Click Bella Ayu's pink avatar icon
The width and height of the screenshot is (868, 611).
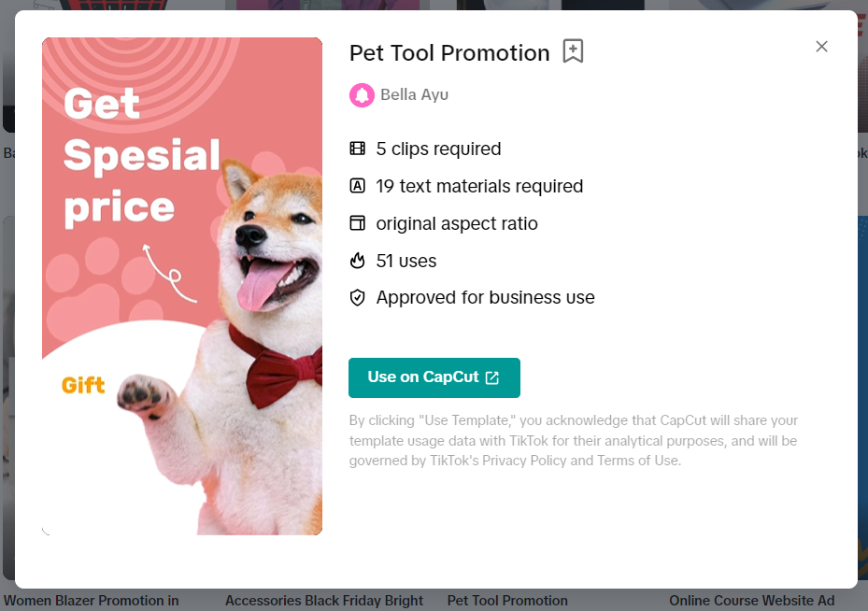point(362,95)
